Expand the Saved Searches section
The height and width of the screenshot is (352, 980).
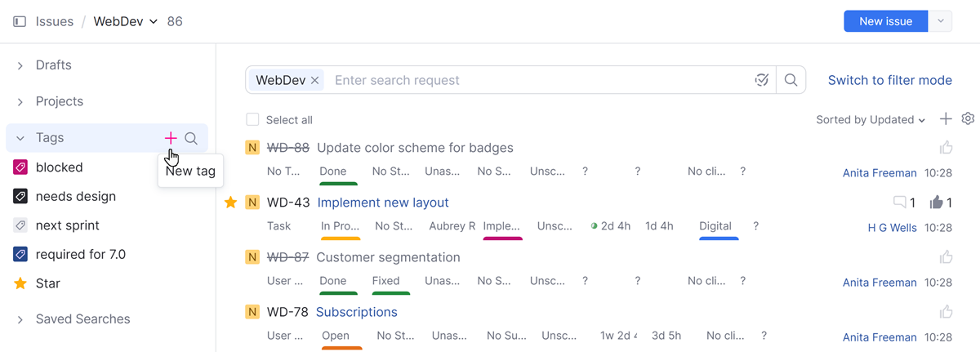(20, 319)
